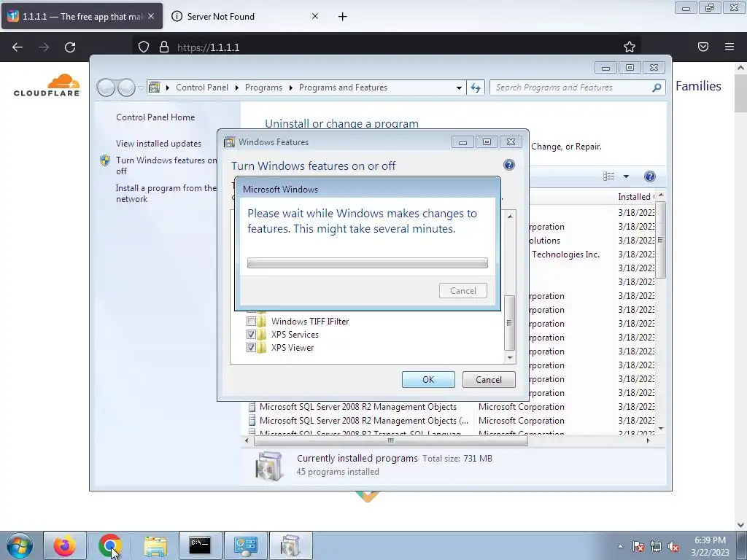The height and width of the screenshot is (560, 747).
Task: Toggle XPS Services checkbox
Action: click(251, 334)
